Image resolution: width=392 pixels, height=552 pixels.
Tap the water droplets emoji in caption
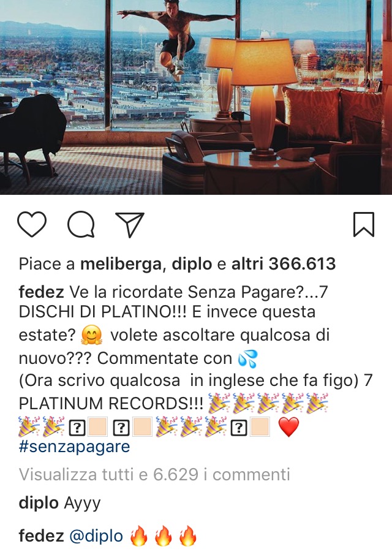tap(248, 358)
